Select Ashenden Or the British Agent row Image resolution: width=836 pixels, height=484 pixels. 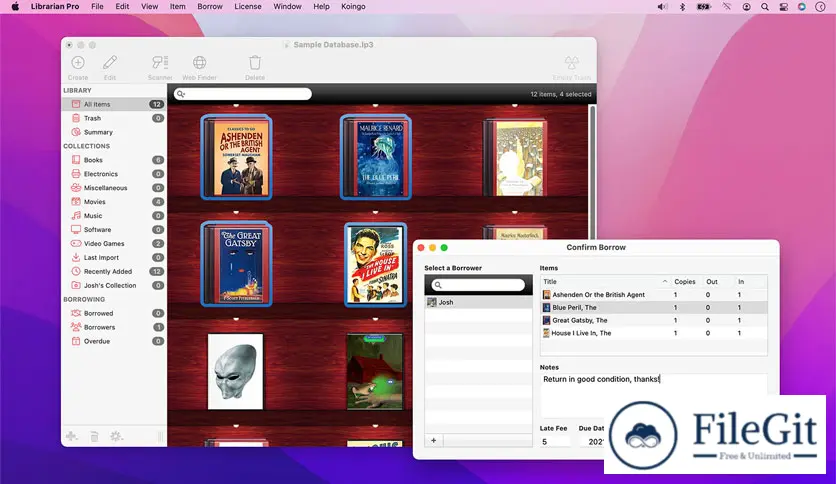[x=654, y=295]
